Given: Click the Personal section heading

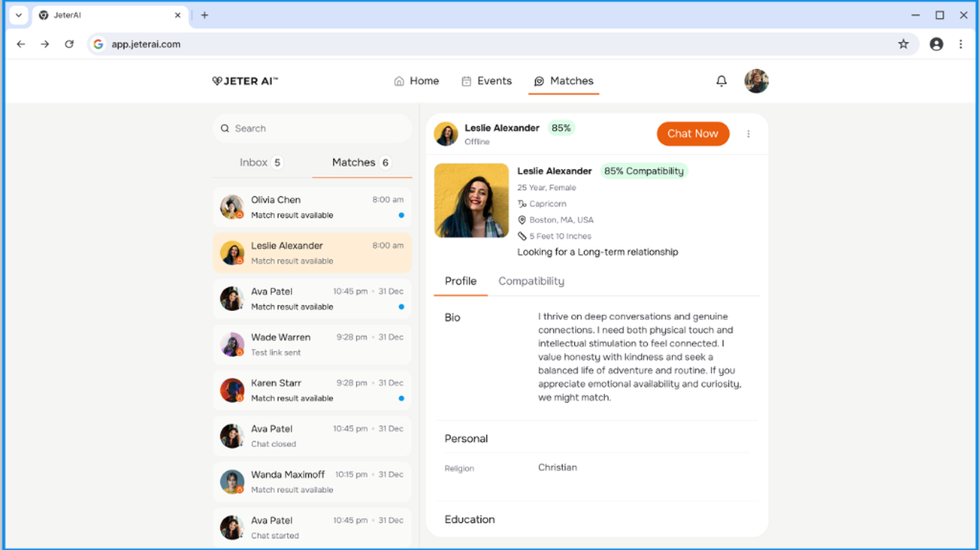Looking at the screenshot, I should pyautogui.click(x=466, y=439).
